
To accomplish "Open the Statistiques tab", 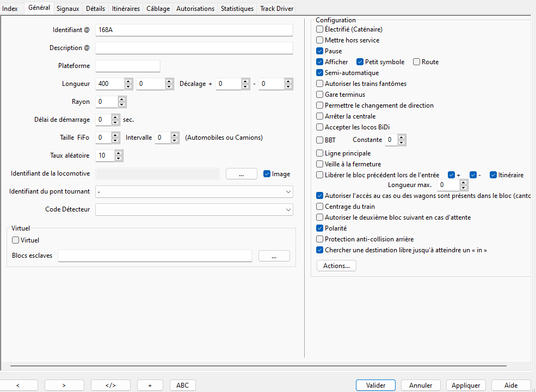I will tap(237, 9).
